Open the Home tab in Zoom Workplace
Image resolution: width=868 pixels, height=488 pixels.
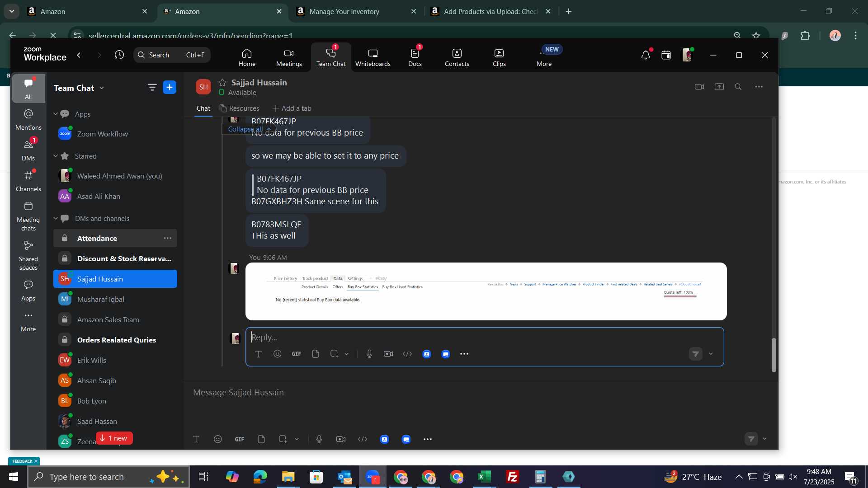(247, 57)
